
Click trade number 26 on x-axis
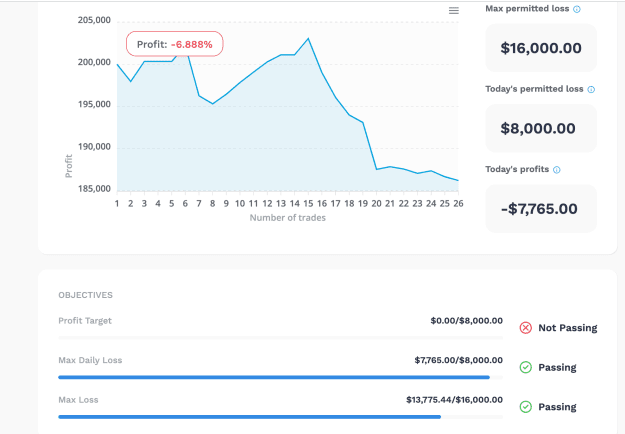tap(458, 204)
